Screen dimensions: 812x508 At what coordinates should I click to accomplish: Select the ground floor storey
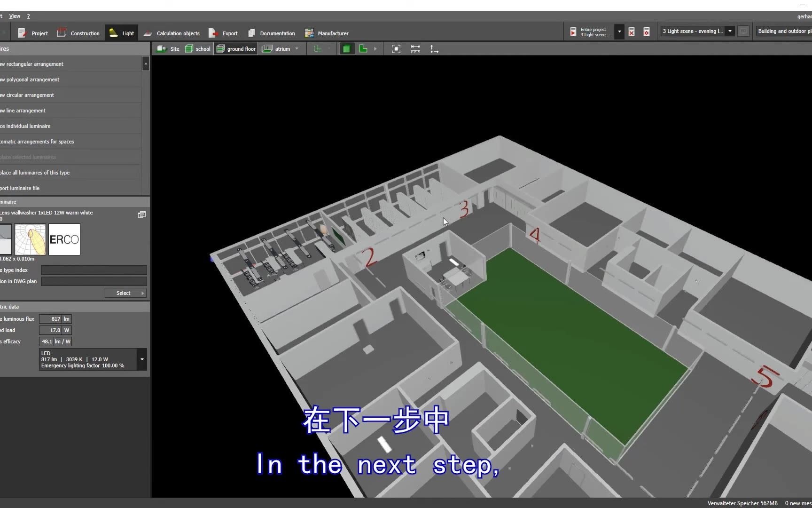236,49
